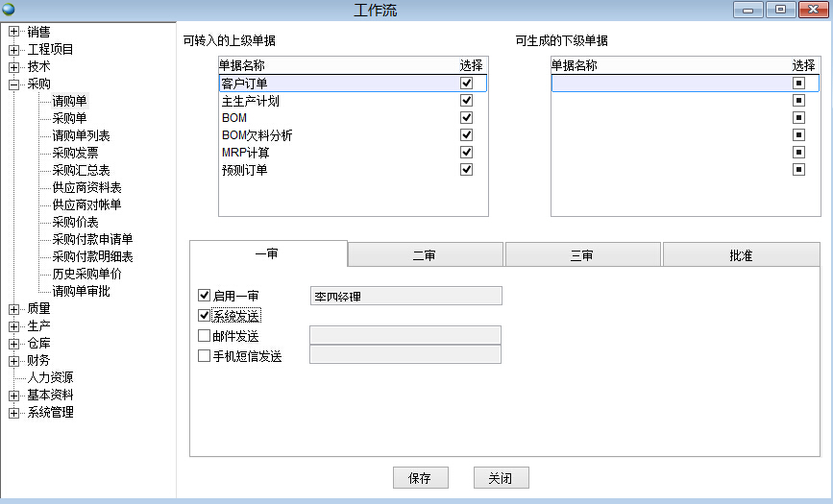The width and height of the screenshot is (833, 504).
Task: Select 请购单审批 tree item
Action: pos(81,291)
